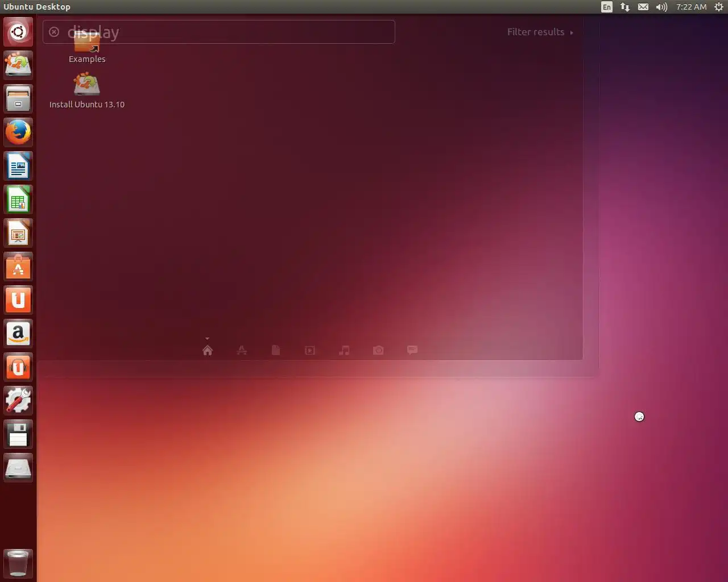The image size is (728, 582).
Task: Switch to the Social messages lens
Action: (412, 350)
